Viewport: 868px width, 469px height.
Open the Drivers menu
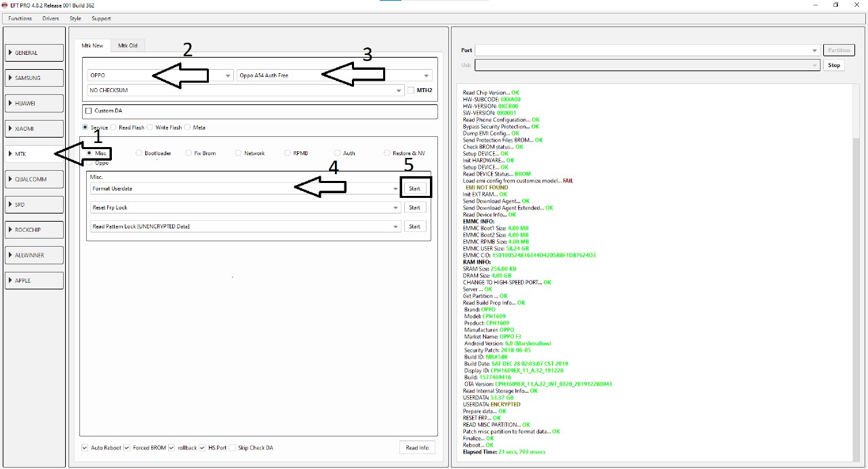[x=50, y=18]
